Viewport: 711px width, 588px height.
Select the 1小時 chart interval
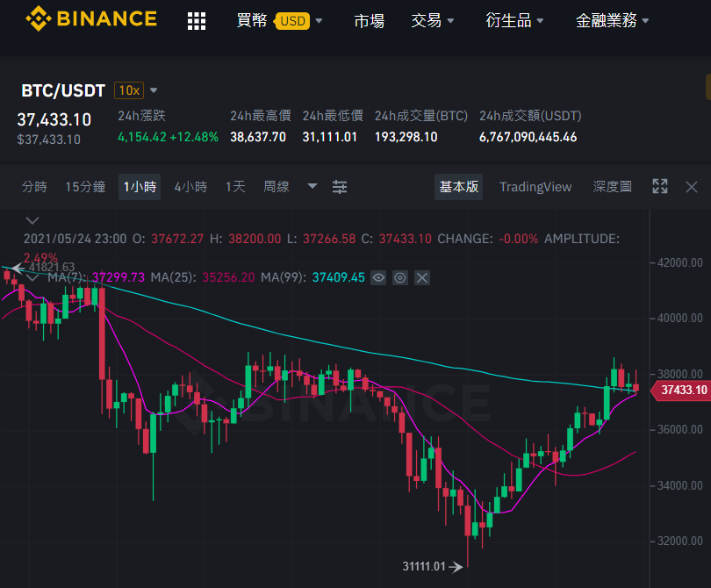tap(140, 187)
